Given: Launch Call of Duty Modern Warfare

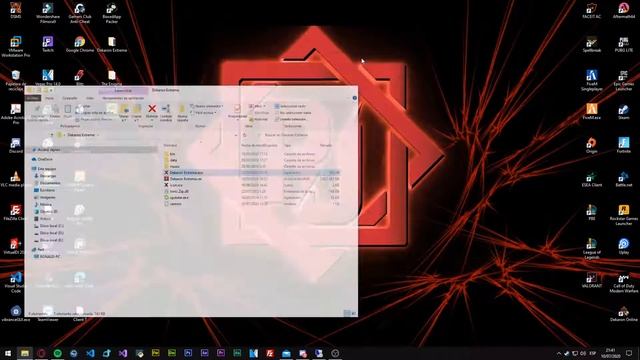Looking at the screenshot, I should [x=623, y=282].
